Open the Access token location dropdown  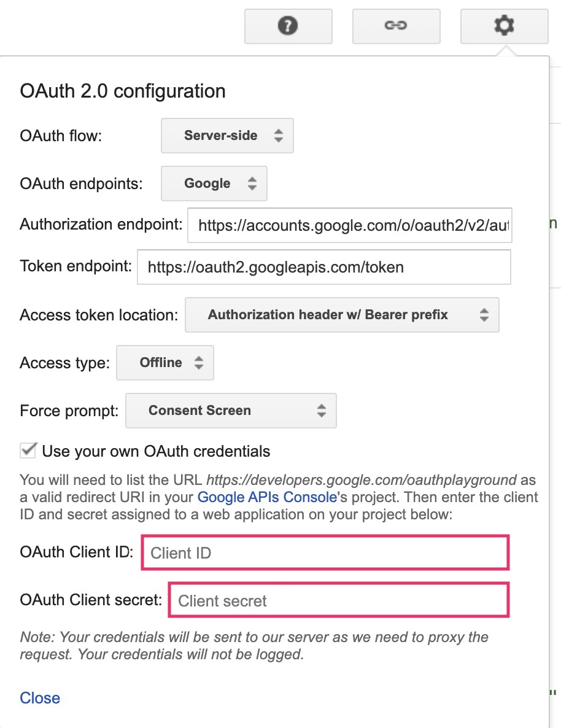pos(342,315)
